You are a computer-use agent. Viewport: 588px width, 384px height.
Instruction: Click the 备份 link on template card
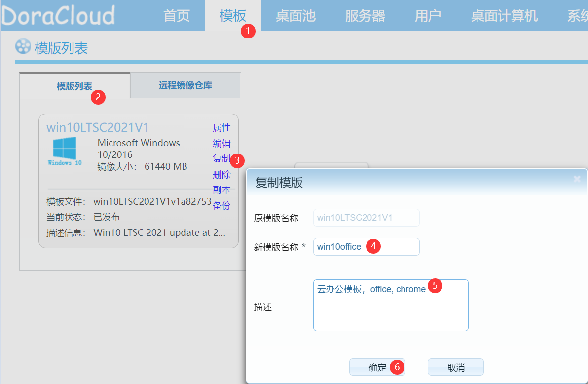pyautogui.click(x=221, y=206)
